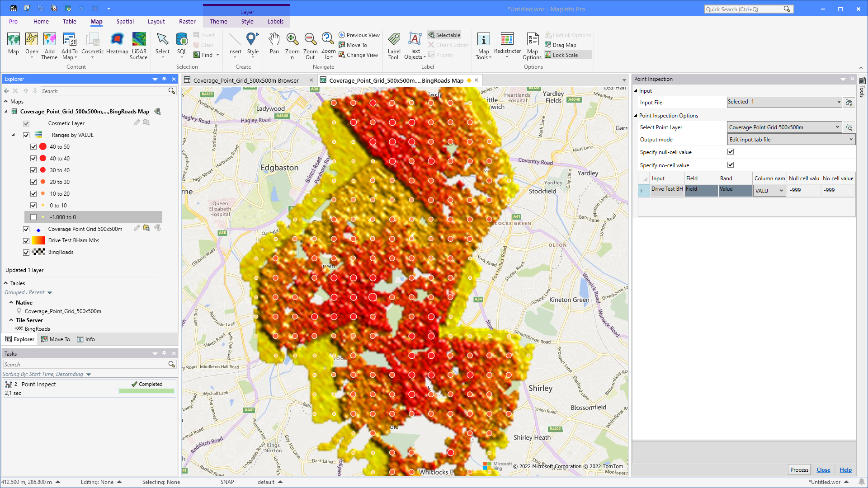
Task: Click the Quick Search magnifier icon
Action: click(x=787, y=9)
